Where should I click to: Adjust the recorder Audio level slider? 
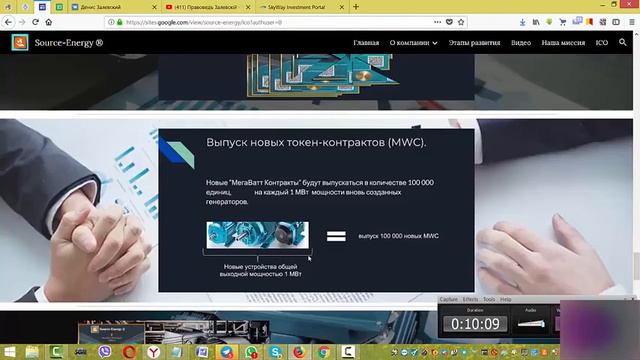tap(531, 324)
